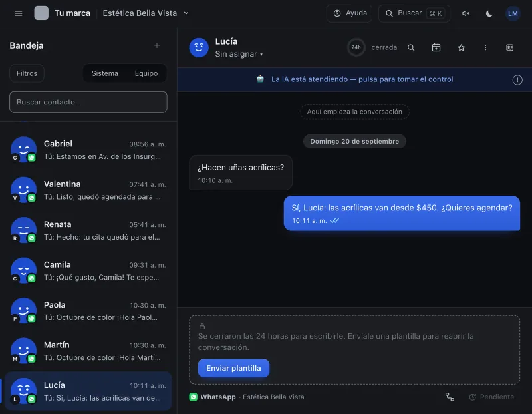The height and width of the screenshot is (414, 532).
Task: Click the reply about acrílicas desde $450
Action: pos(402,213)
